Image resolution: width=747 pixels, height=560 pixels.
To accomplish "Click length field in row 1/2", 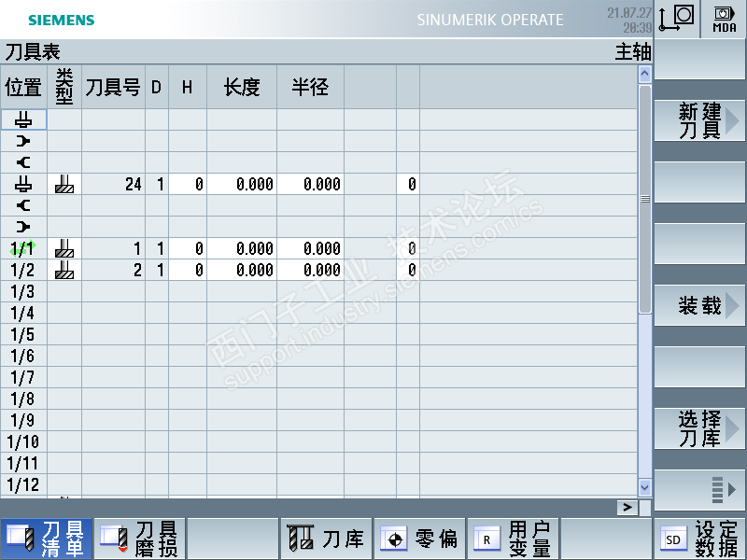I will click(x=242, y=270).
